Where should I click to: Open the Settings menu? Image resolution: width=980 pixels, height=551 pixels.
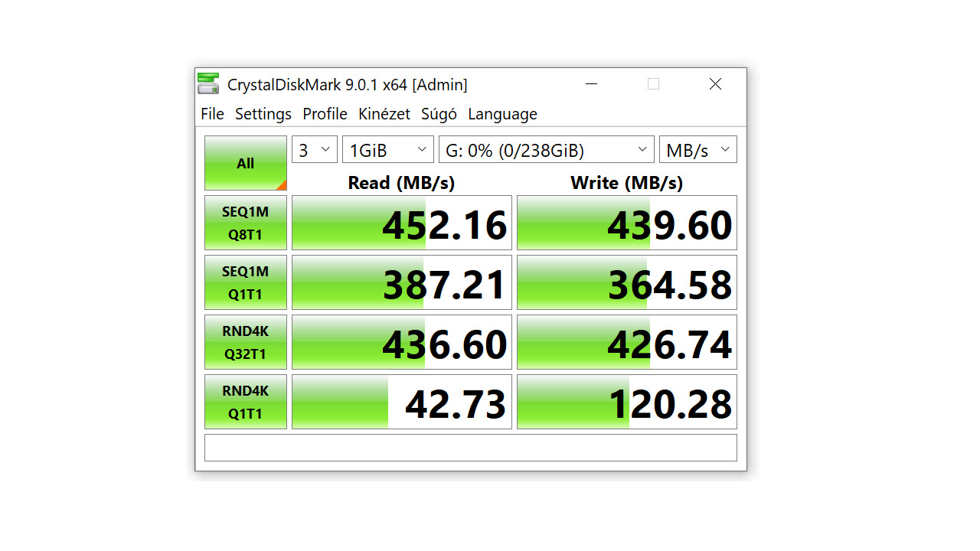[263, 114]
